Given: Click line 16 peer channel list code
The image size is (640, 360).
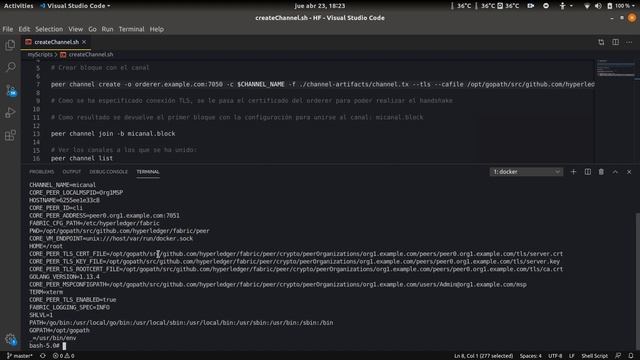Looking at the screenshot, I should tap(82, 158).
